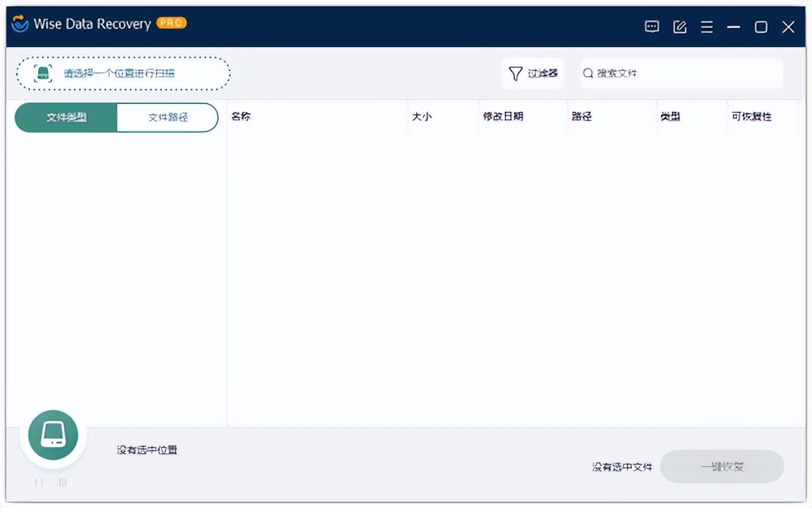Sort by the 大小 column header
Screen dimensions: 812x508
click(x=422, y=117)
